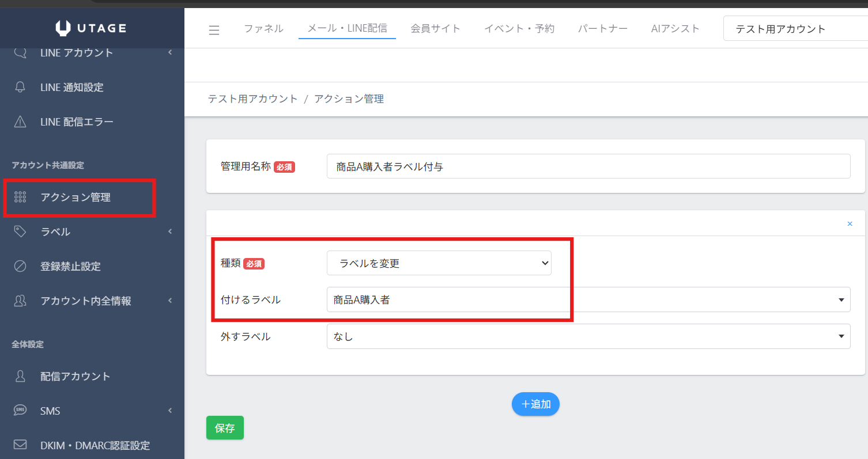Open the 会員サイト tab
The height and width of the screenshot is (459, 868).
(435, 29)
